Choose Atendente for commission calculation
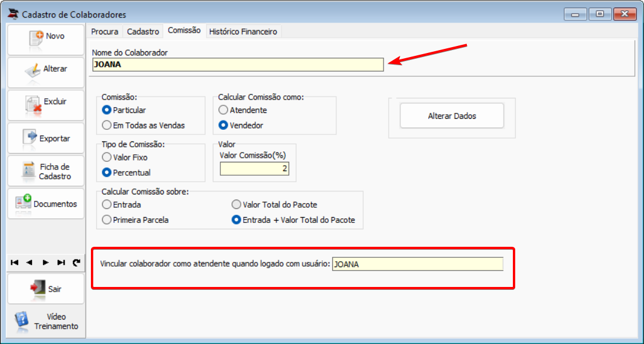 242,110
